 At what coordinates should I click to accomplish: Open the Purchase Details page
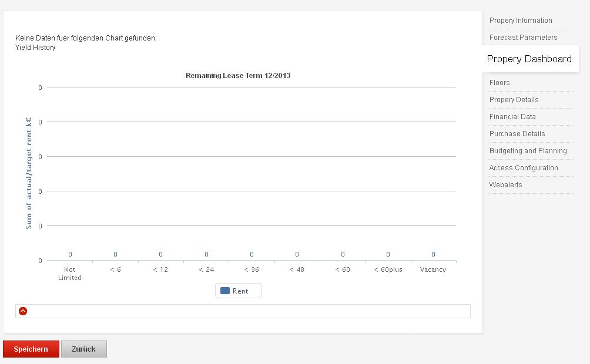517,134
